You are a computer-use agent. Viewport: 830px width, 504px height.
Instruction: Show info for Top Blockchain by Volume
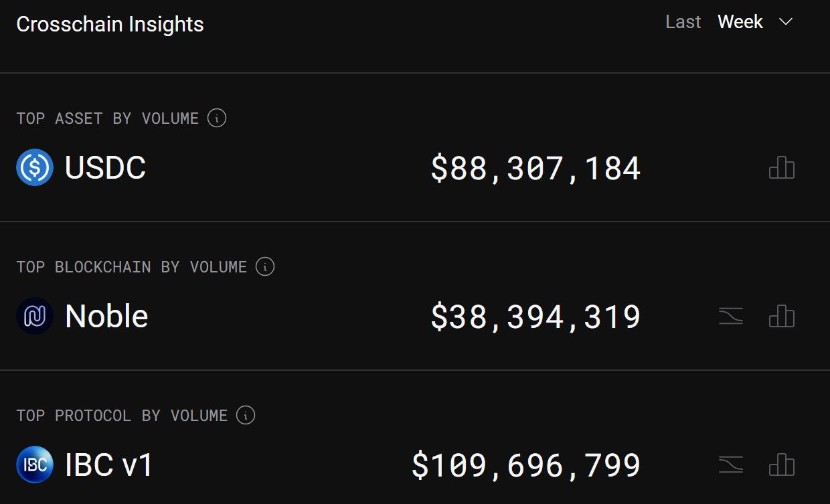(x=265, y=267)
